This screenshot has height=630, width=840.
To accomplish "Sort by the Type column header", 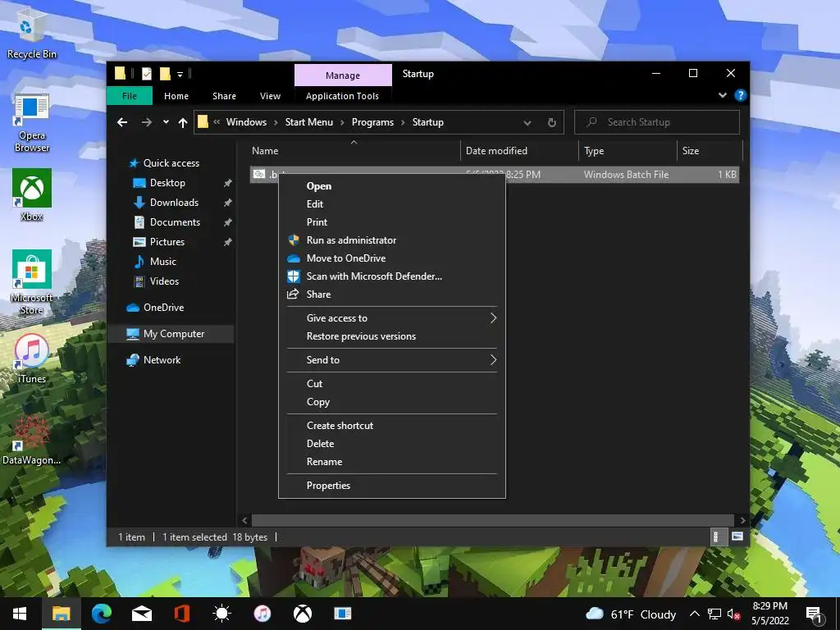I will [628, 151].
